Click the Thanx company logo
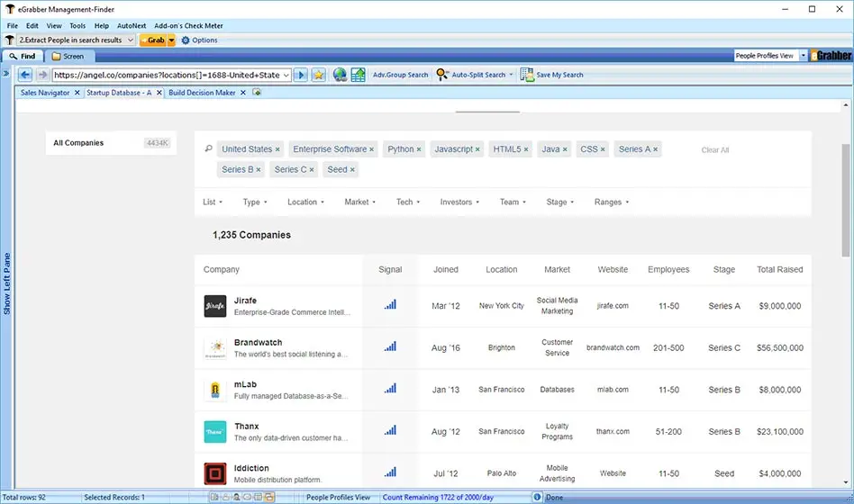 [x=215, y=432]
